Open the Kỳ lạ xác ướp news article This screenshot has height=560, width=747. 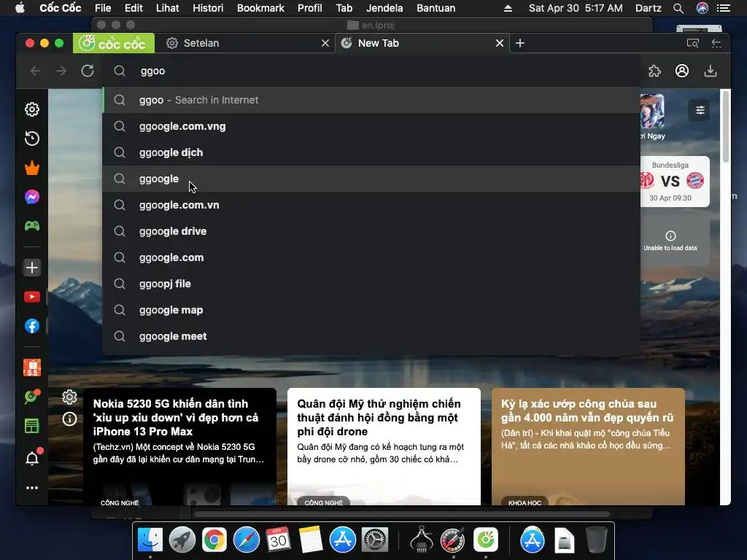589,447
